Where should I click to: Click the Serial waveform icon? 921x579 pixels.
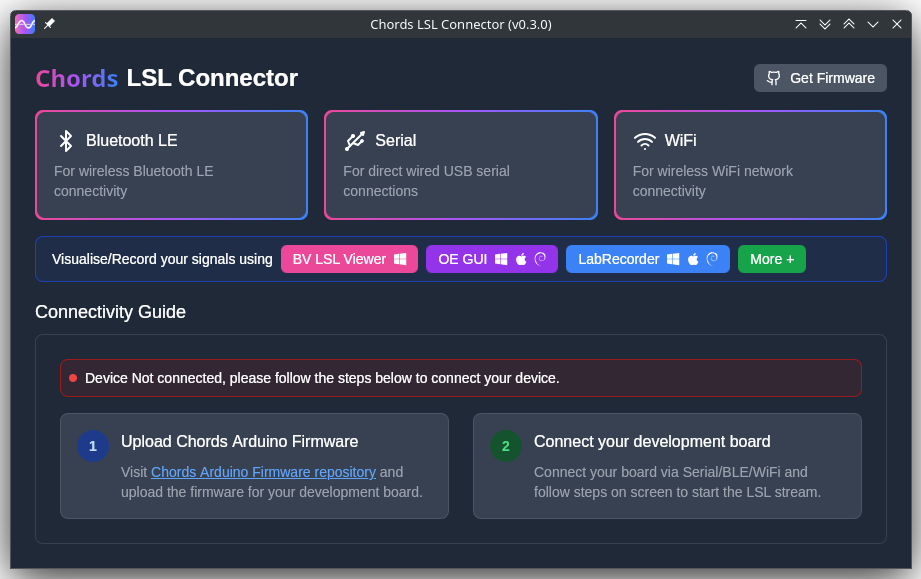click(356, 140)
